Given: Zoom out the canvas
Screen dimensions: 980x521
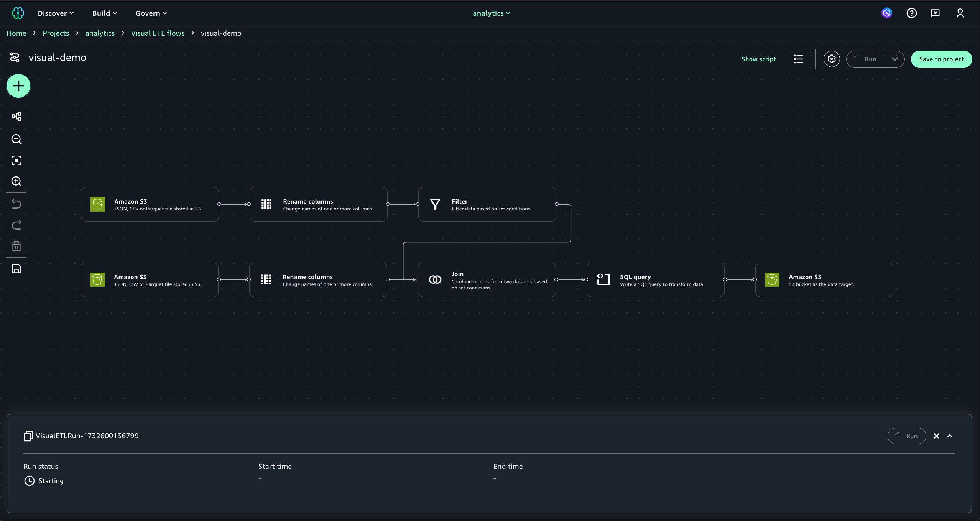Looking at the screenshot, I should 16,139.
